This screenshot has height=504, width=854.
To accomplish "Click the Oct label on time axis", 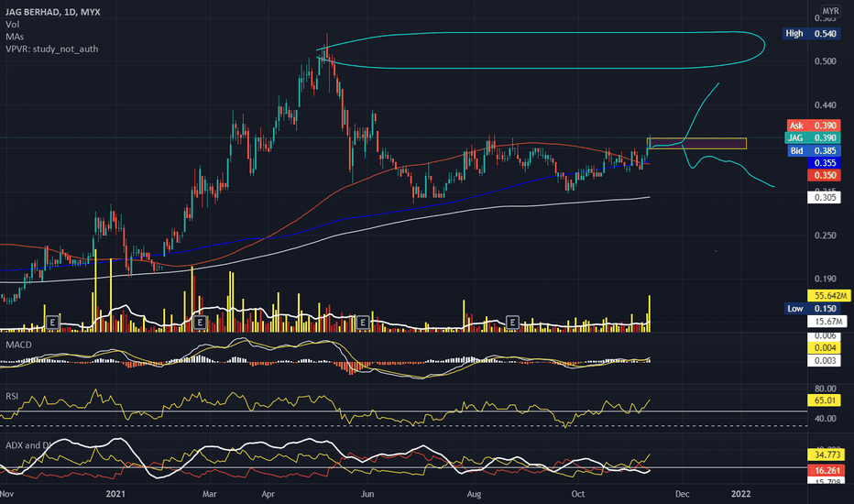I will click(578, 494).
